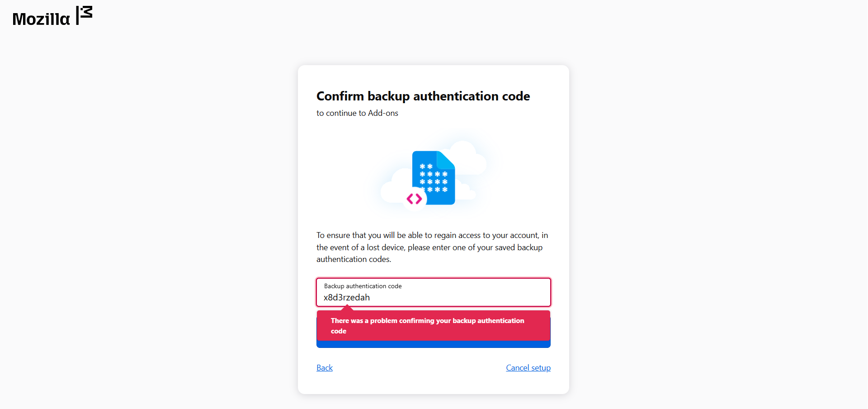The width and height of the screenshot is (868, 409).
Task: Click the small Backup authentication code field label
Action: click(363, 286)
